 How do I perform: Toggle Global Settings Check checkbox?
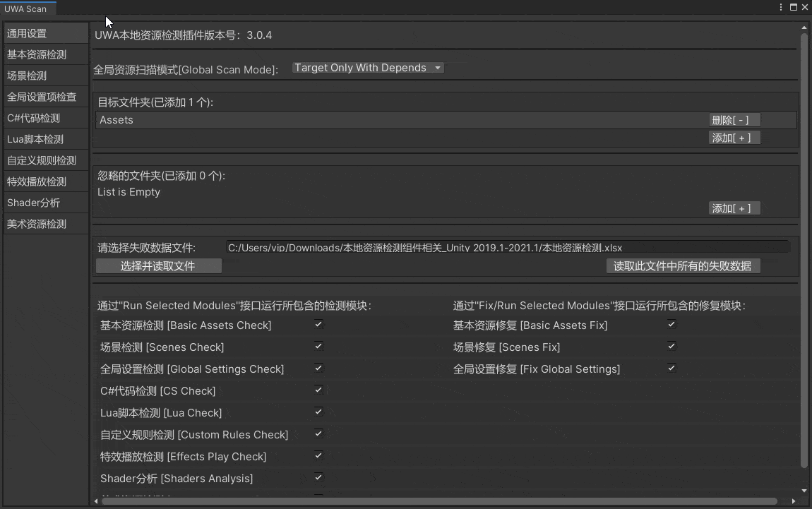(318, 368)
